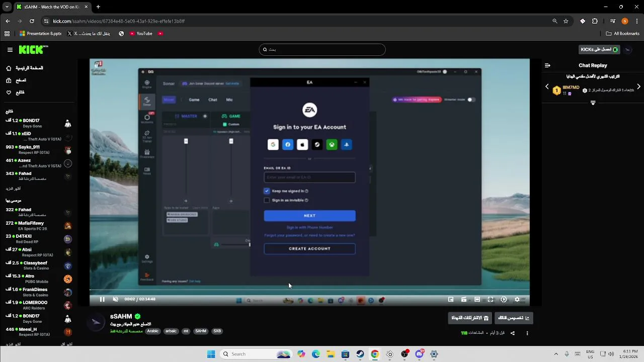Open the user profile avatar menu

[629, 49]
